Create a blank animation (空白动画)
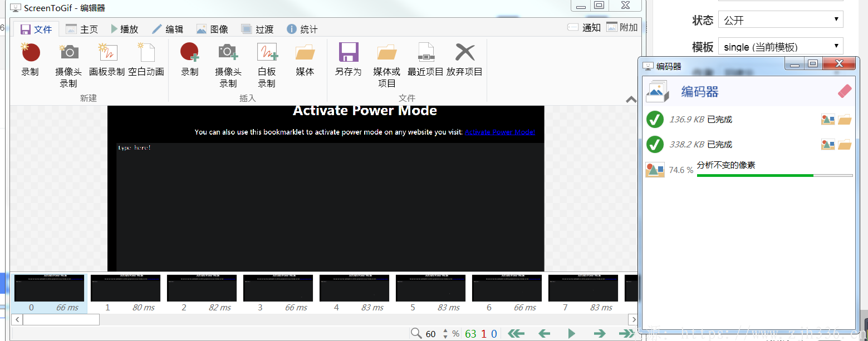 point(146,60)
